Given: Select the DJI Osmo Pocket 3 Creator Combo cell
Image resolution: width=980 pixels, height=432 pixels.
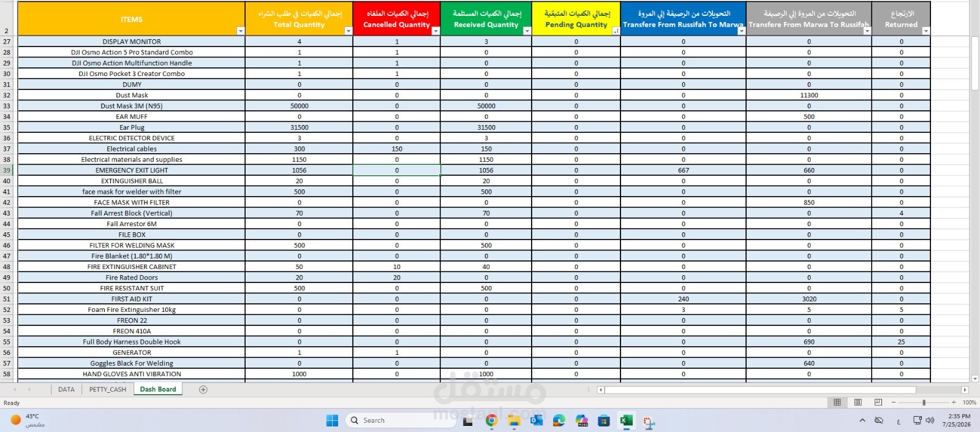Looking at the screenshot, I should (x=132, y=74).
